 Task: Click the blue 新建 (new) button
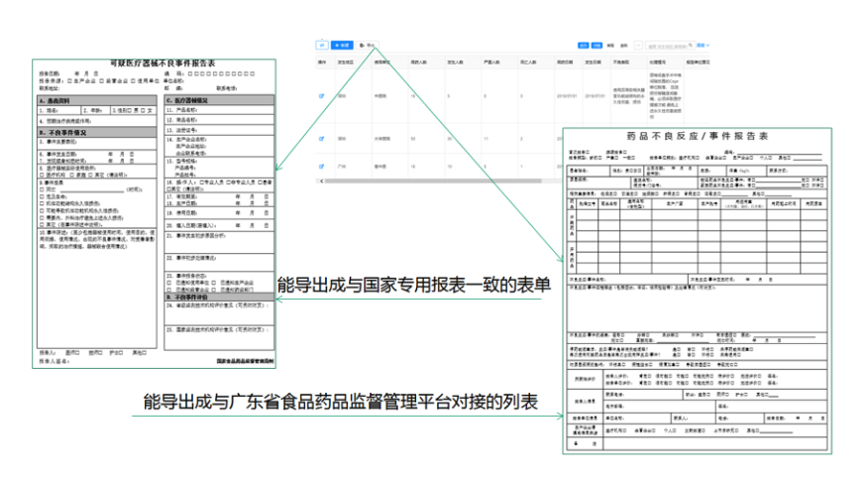click(x=342, y=45)
